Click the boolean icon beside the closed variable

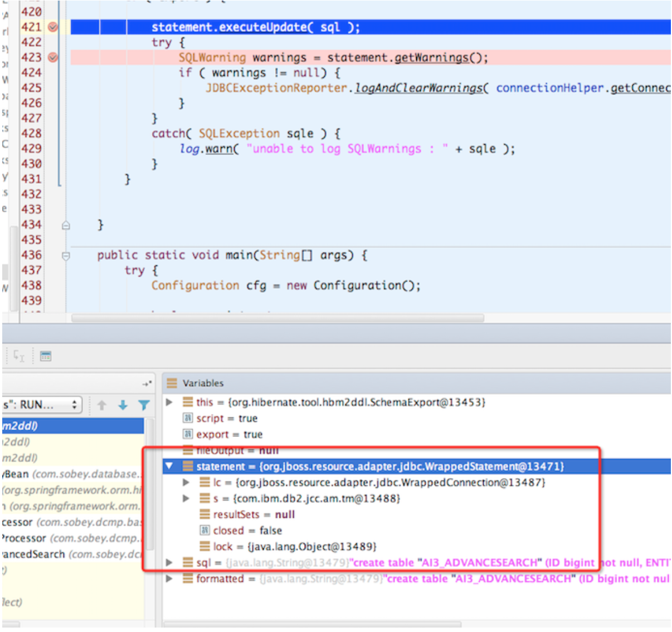tap(204, 531)
